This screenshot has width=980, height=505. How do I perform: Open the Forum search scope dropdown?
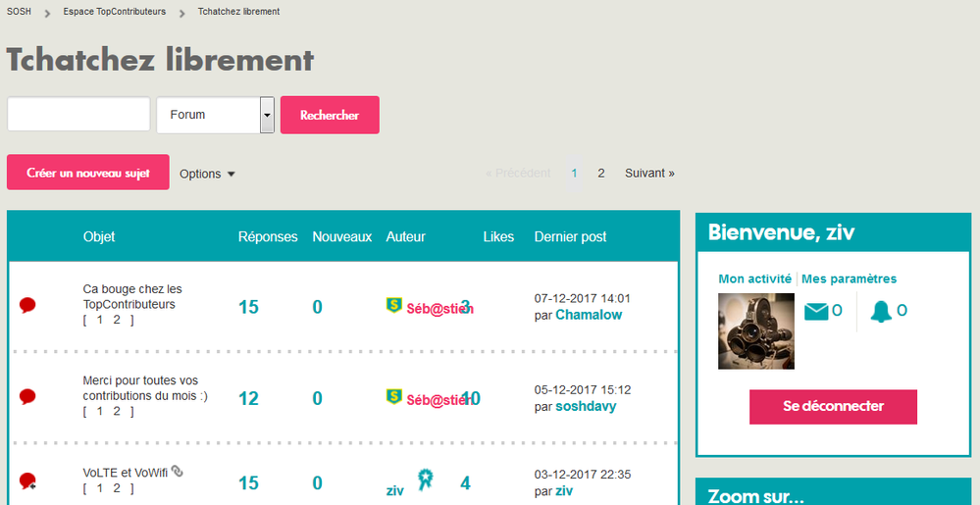(x=267, y=115)
